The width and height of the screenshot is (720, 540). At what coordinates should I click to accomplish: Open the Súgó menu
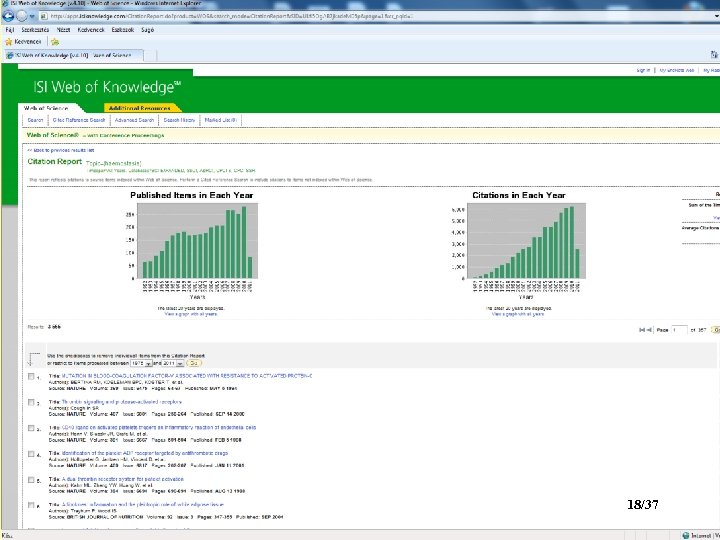click(147, 30)
